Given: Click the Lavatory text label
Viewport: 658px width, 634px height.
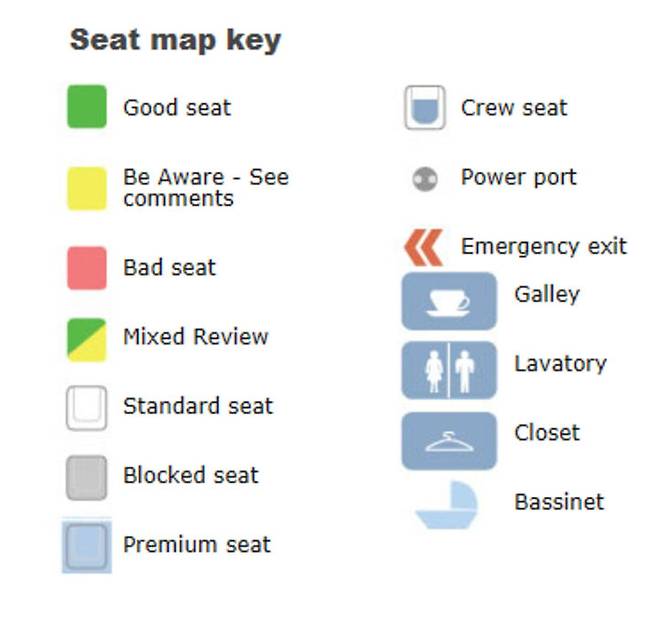Looking at the screenshot, I should point(560,363).
